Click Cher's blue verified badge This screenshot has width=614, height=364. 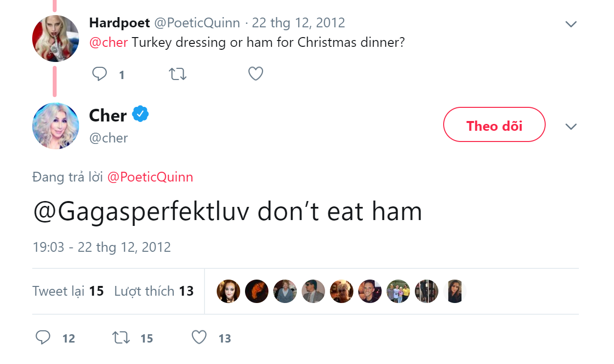pyautogui.click(x=141, y=114)
